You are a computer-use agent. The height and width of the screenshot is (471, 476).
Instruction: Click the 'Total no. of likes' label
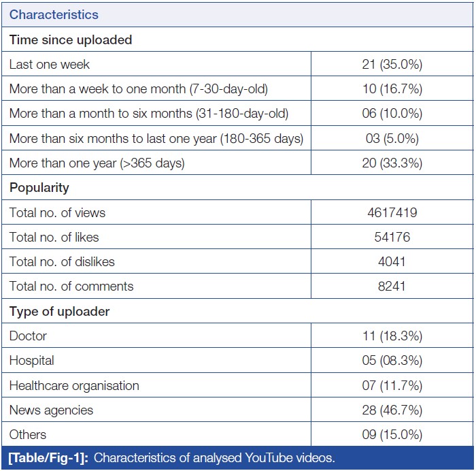click(x=54, y=237)
